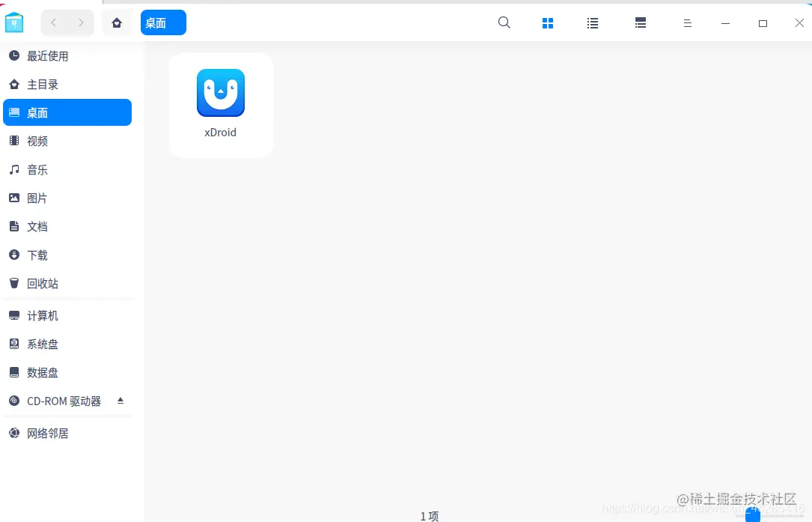Click the download icon beside 下载

pos(14,255)
